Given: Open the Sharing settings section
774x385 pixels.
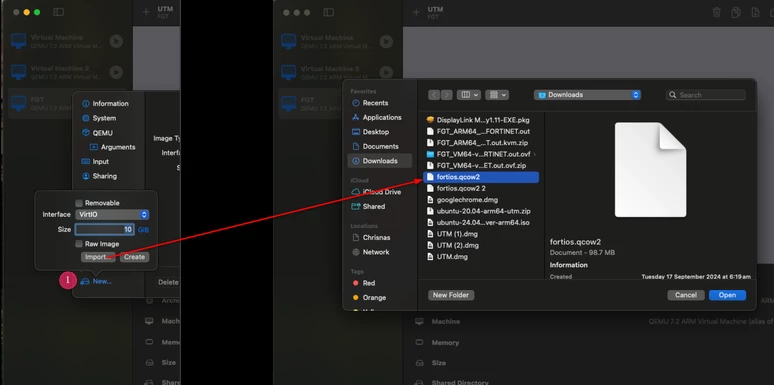Looking at the screenshot, I should coord(100,176).
